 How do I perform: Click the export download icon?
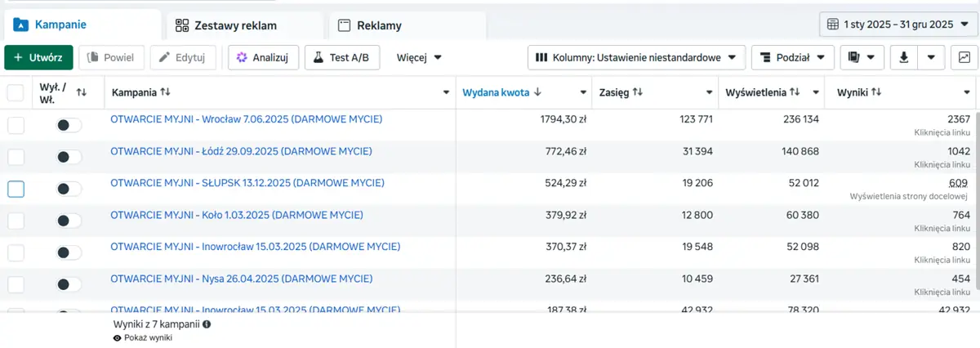[903, 57]
